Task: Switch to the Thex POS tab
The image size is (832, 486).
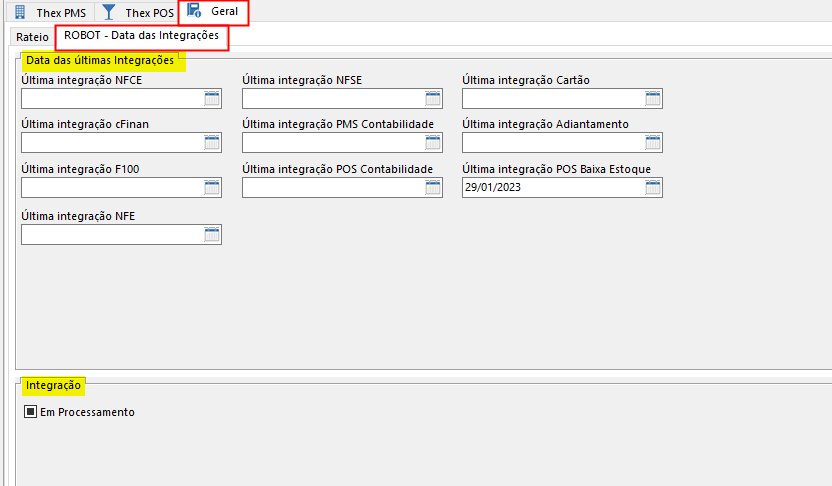Action: (139, 13)
